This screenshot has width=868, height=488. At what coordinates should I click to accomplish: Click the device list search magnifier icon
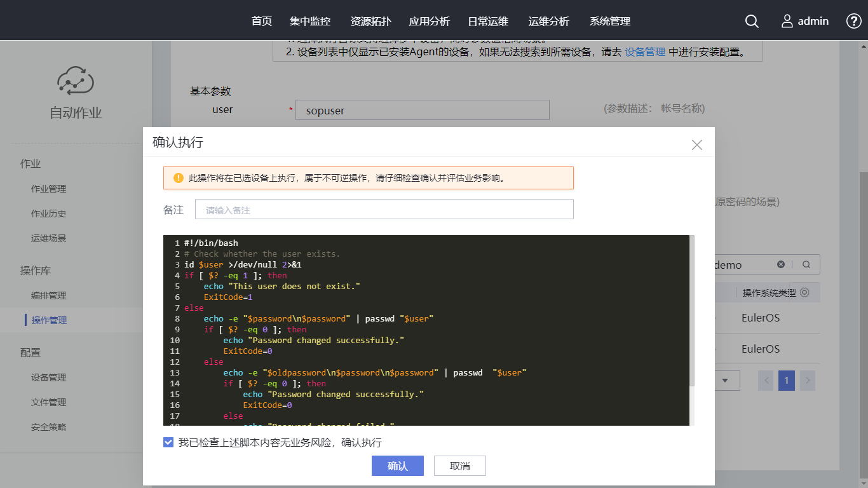tap(806, 264)
